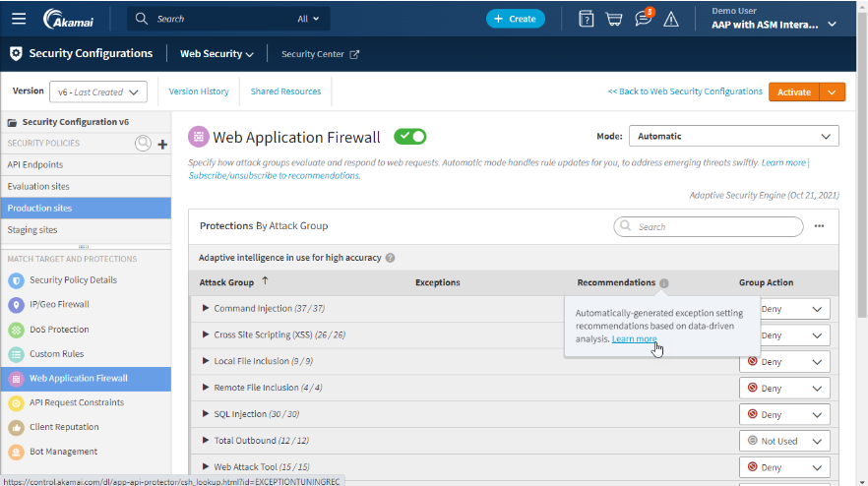Open the Total Outbound Not Used action dropdown
This screenshot has height=486, width=868.
pyautogui.click(x=784, y=441)
